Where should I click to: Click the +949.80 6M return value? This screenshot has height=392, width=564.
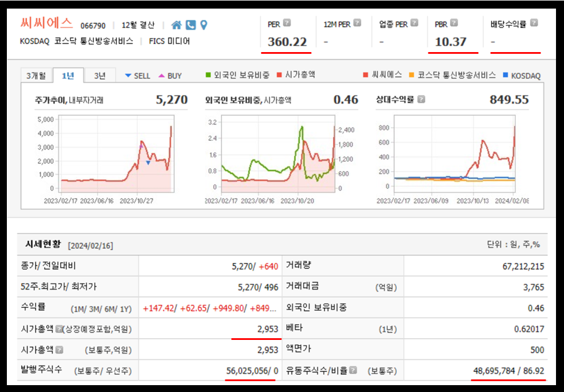tap(228, 308)
